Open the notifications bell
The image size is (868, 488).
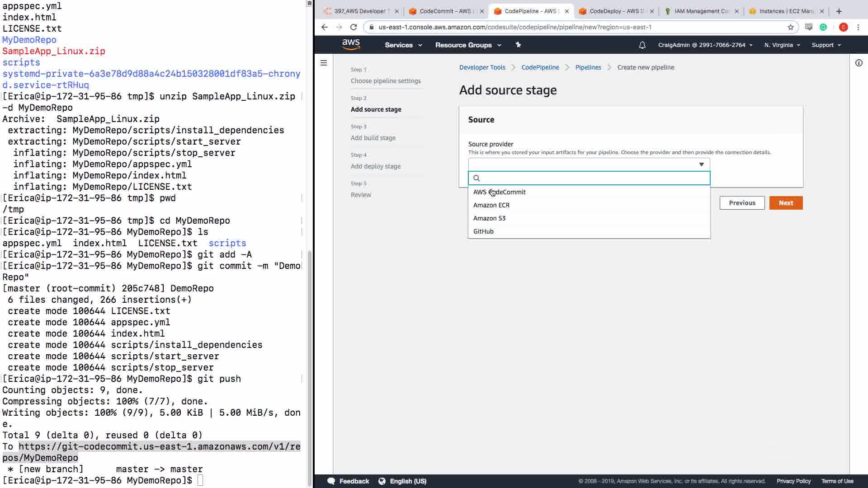[x=642, y=45]
